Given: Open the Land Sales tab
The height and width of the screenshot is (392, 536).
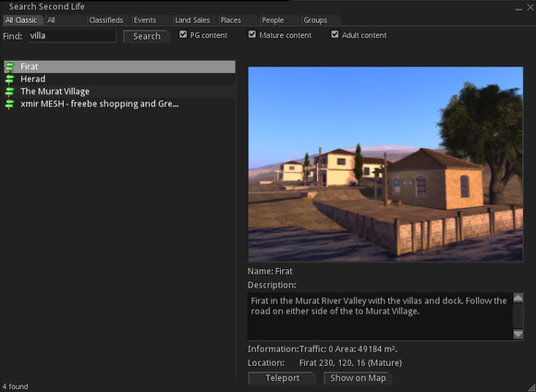Looking at the screenshot, I should click(x=194, y=20).
